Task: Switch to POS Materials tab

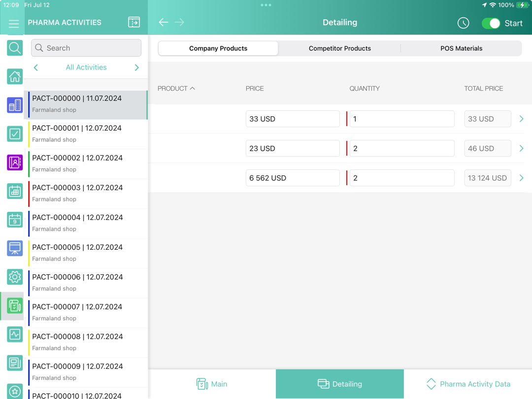Action: click(461, 48)
